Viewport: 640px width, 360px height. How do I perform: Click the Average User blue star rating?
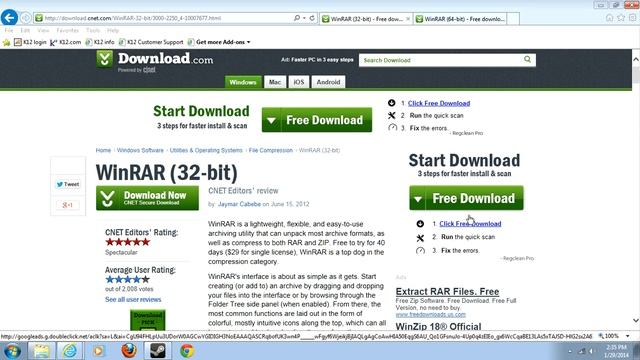[128, 280]
